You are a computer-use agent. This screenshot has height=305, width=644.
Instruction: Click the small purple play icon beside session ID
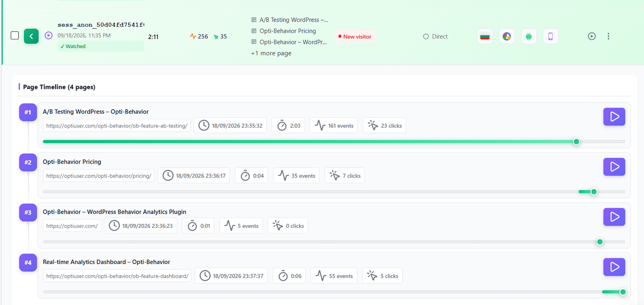[49, 35]
